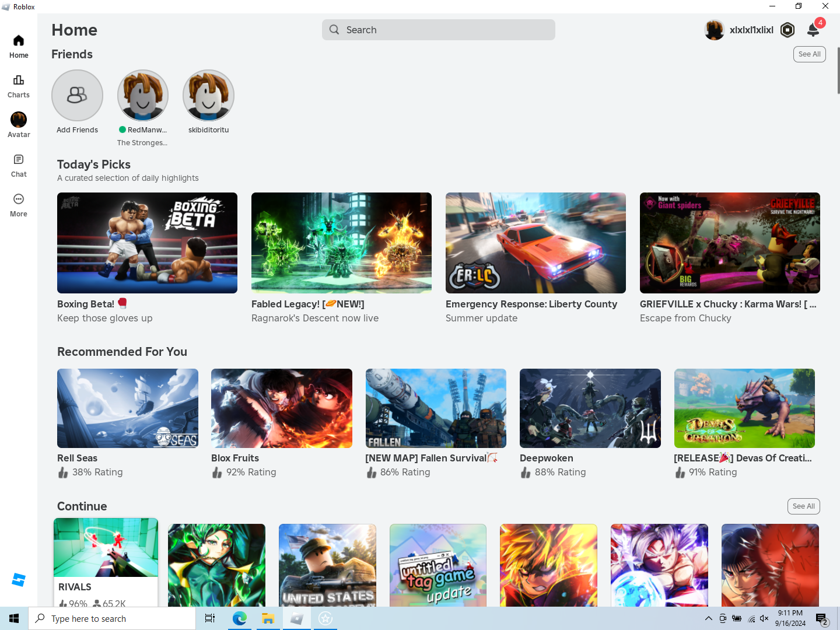The width and height of the screenshot is (840, 630).
Task: Click the Windows taskbar search box
Action: tap(112, 618)
